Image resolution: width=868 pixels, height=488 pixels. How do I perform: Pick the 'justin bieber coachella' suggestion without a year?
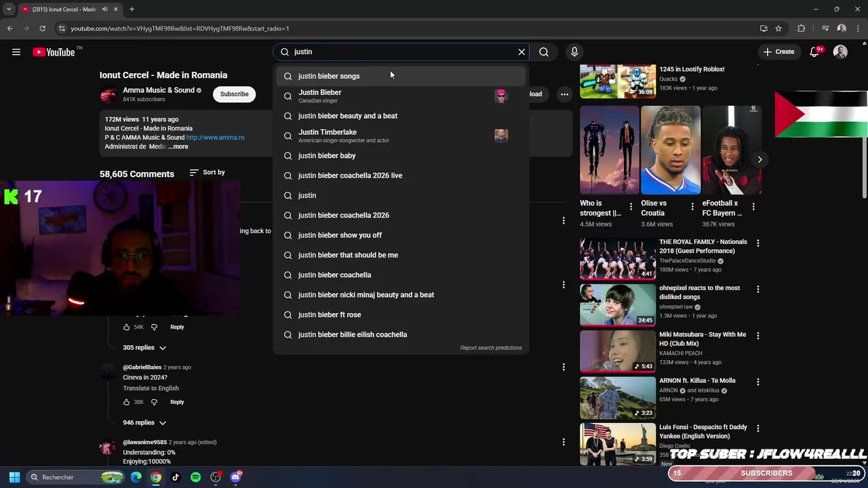point(401,275)
